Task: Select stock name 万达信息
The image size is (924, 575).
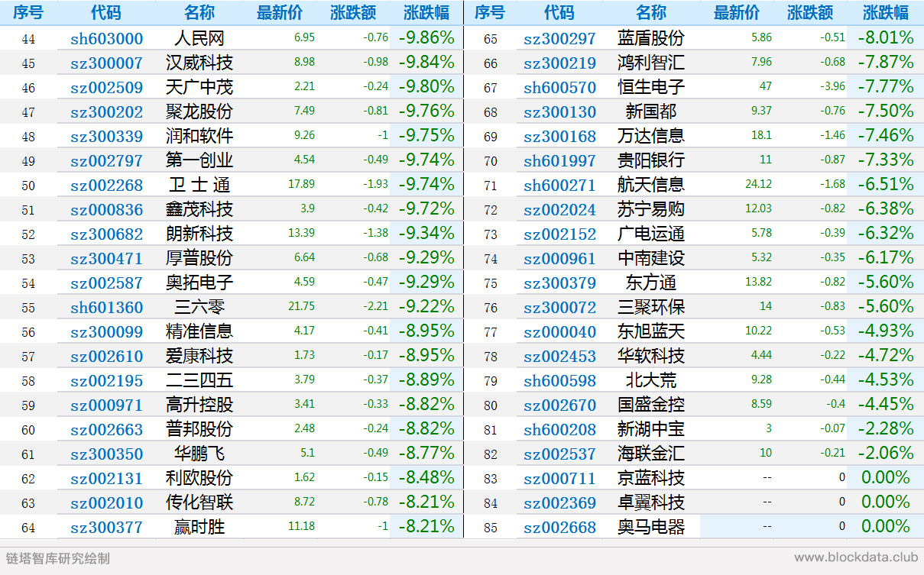Action: 651,137
